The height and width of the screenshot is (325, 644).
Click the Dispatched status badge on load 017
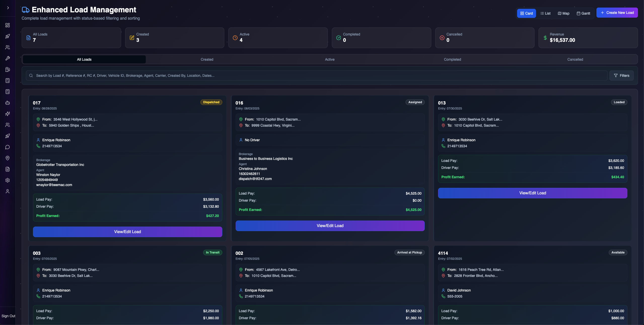(x=211, y=102)
